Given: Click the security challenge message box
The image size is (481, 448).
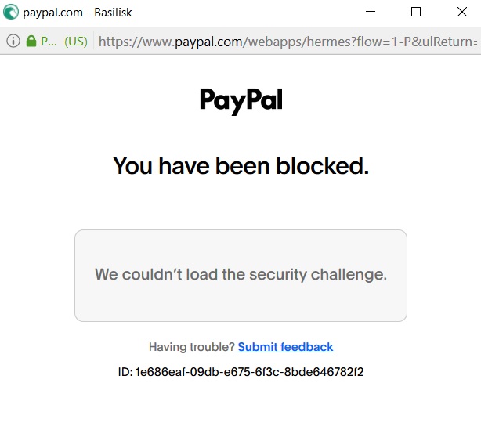Looking at the screenshot, I should tap(240, 276).
